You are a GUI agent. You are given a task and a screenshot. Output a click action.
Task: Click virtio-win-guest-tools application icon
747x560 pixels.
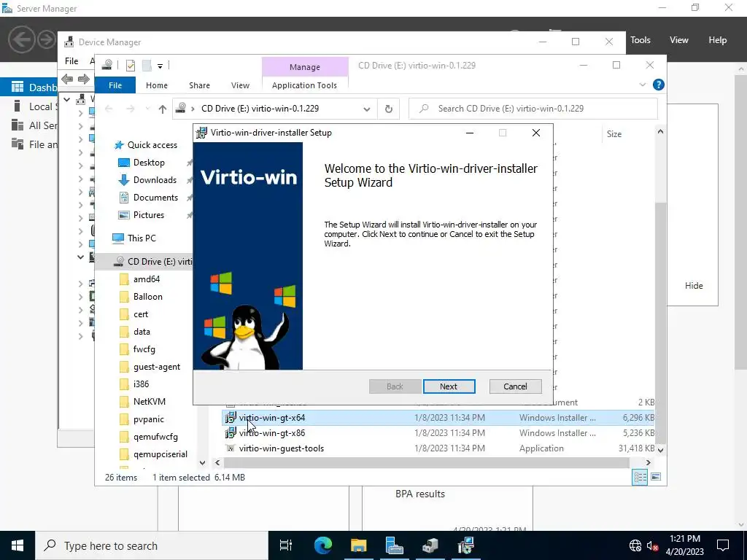pyautogui.click(x=231, y=448)
